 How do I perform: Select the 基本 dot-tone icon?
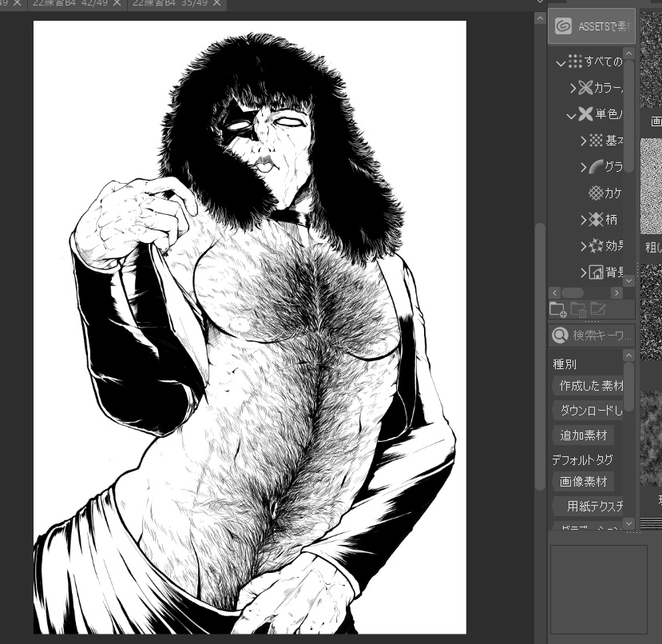(596, 141)
